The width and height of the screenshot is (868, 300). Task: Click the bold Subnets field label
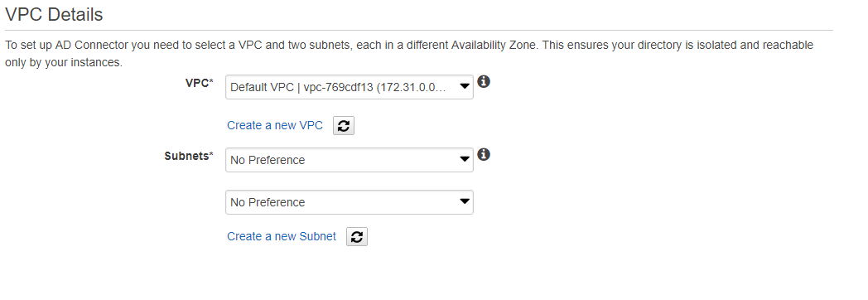186,156
